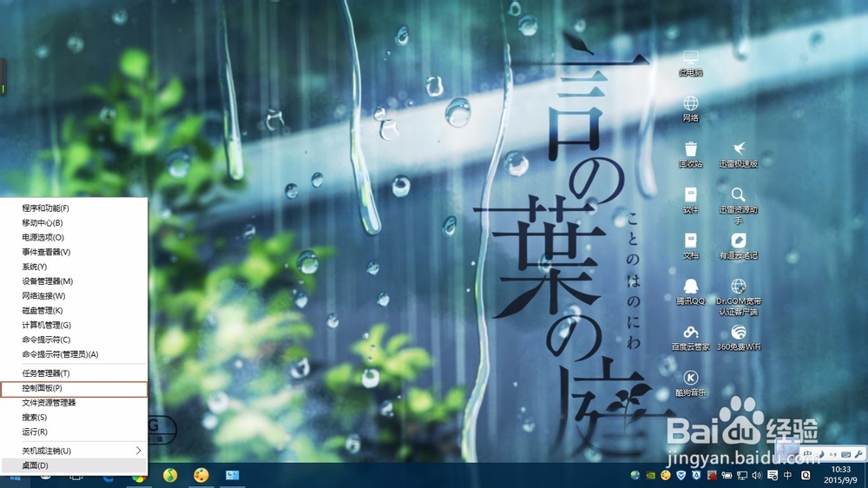
Task: Select 腾讯QQ desktop shortcut
Action: coord(690,292)
